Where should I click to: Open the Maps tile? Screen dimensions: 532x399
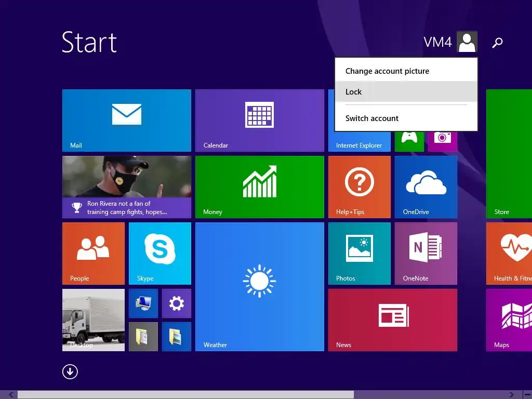pos(509,320)
